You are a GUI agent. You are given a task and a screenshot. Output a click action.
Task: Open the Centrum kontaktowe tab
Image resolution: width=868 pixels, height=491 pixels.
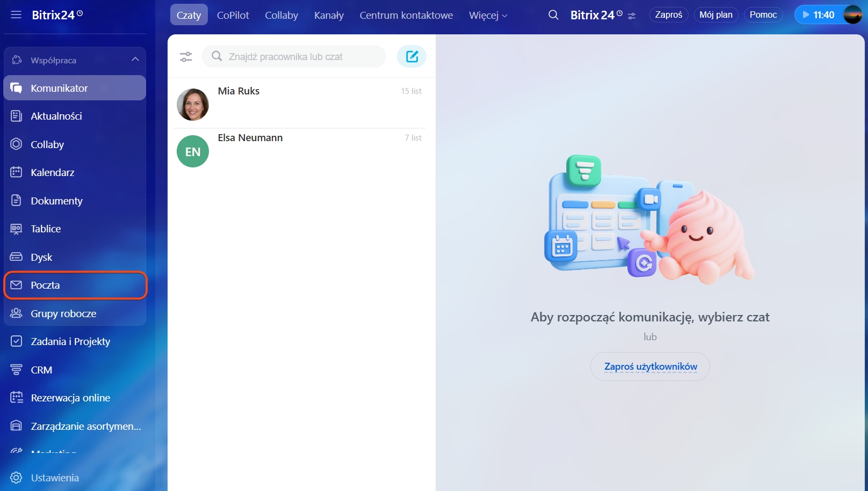[x=406, y=16]
